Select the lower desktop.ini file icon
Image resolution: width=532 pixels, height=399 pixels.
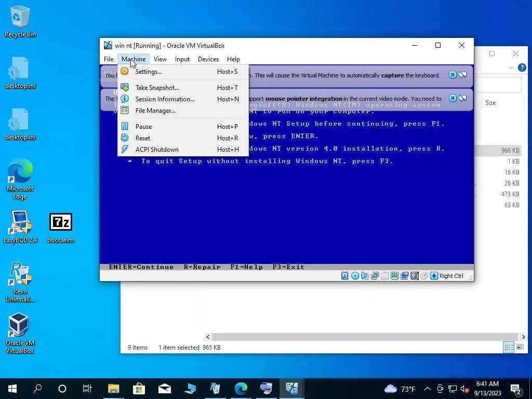coord(20,125)
